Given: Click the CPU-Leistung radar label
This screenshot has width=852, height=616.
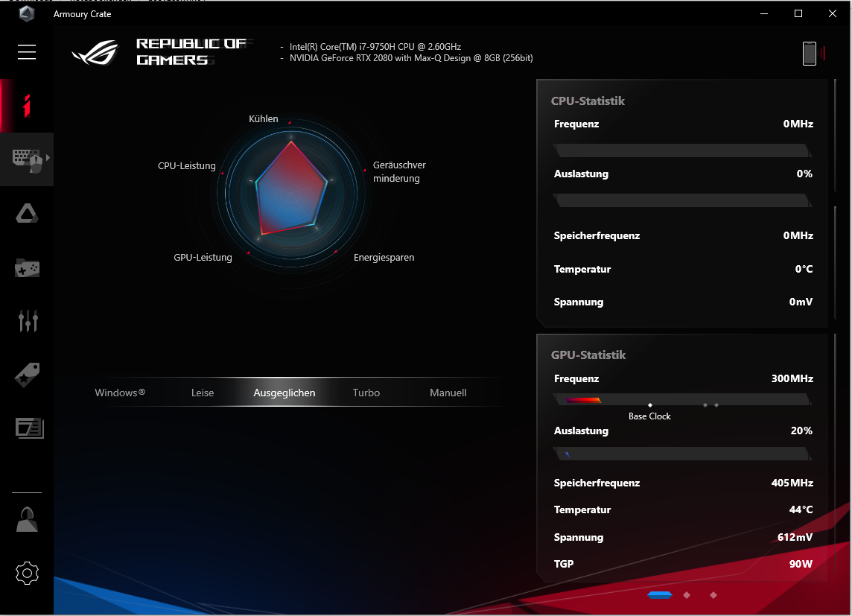Looking at the screenshot, I should [x=186, y=165].
